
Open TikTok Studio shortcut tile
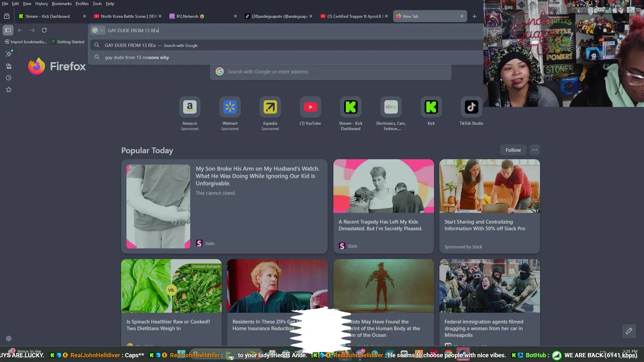click(x=471, y=111)
